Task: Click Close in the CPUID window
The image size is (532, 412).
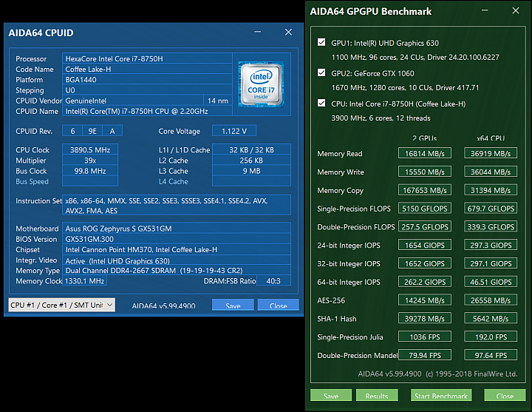Action: [x=279, y=305]
